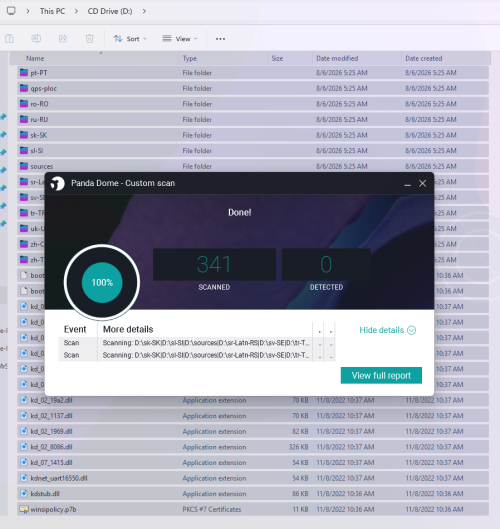Close the Panda Dome Custom scan dialog
Screen dimensions: 500x529
click(422, 183)
